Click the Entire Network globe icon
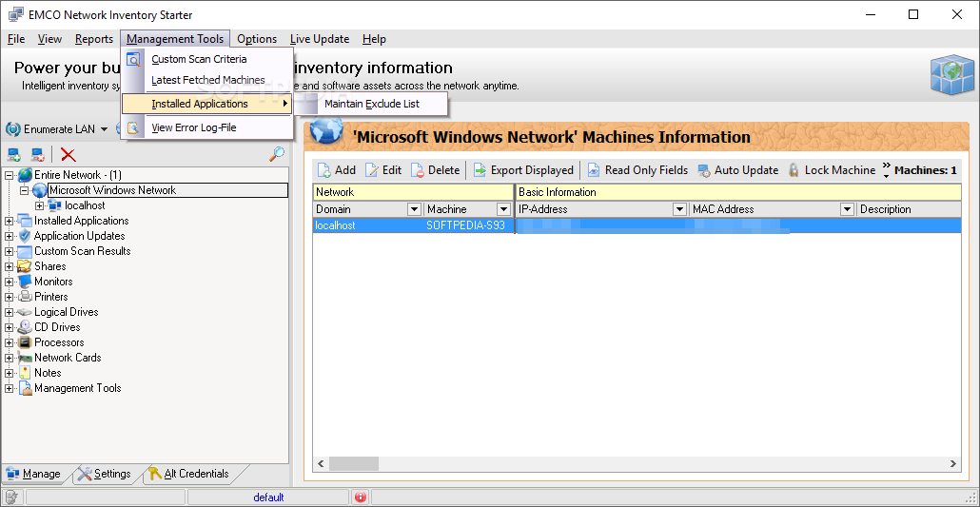The height and width of the screenshot is (507, 980). [25, 175]
